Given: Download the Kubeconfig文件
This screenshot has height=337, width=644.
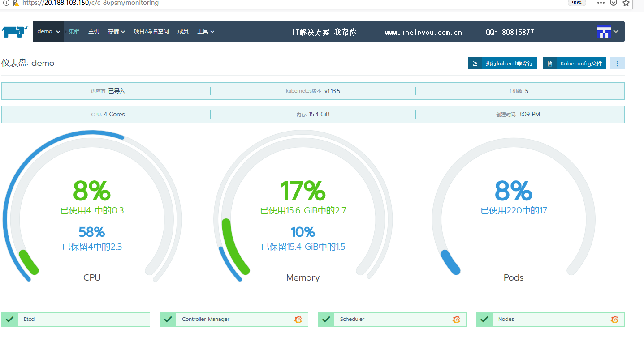Looking at the screenshot, I should (x=575, y=64).
